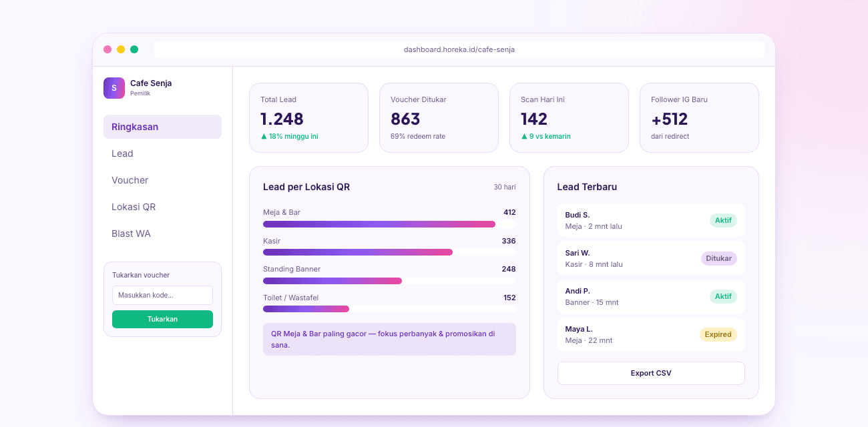Click the Ditukar badge for Sari W.
Image resolution: width=868 pixels, height=427 pixels.
[x=719, y=258]
